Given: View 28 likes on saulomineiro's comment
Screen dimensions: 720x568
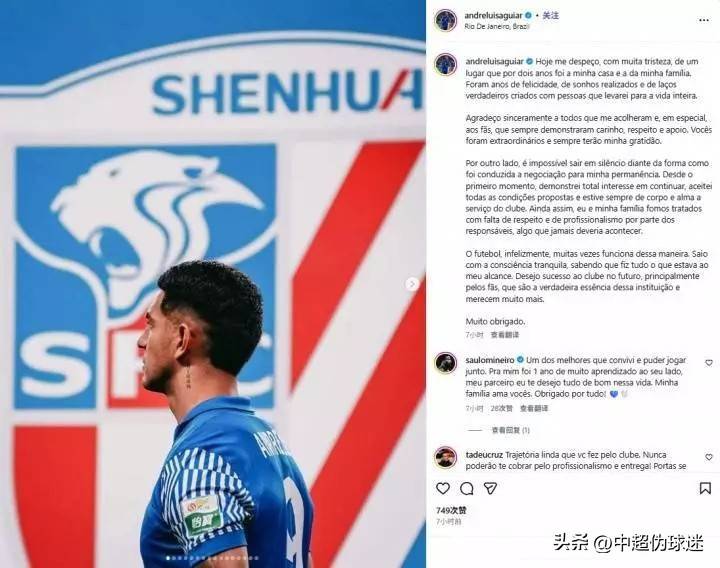Looking at the screenshot, I should click(501, 408).
